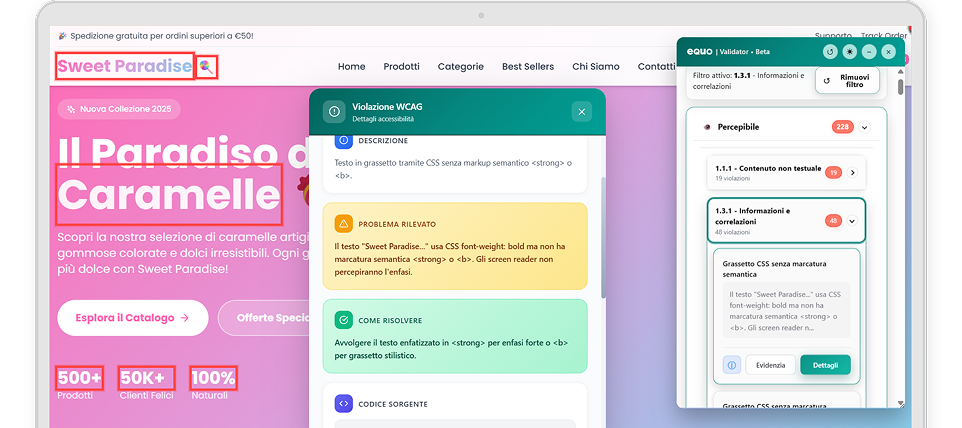Click the alert icon in Violazione WCAG header
The image size is (962, 428).
point(334,112)
